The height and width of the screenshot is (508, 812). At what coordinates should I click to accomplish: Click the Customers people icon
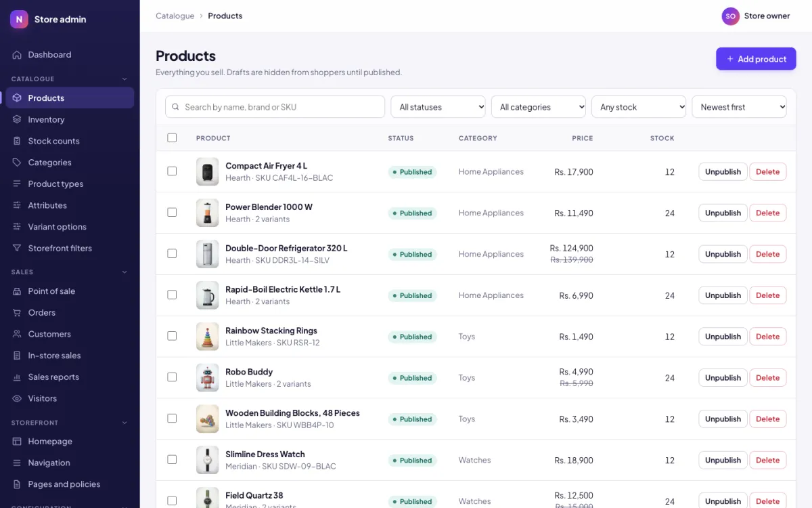coord(17,334)
